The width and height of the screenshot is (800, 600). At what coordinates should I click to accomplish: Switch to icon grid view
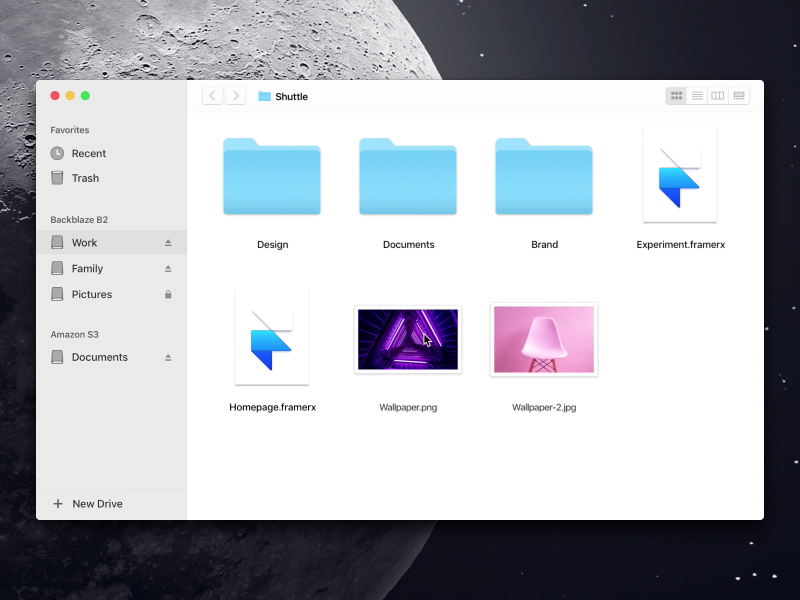677,96
